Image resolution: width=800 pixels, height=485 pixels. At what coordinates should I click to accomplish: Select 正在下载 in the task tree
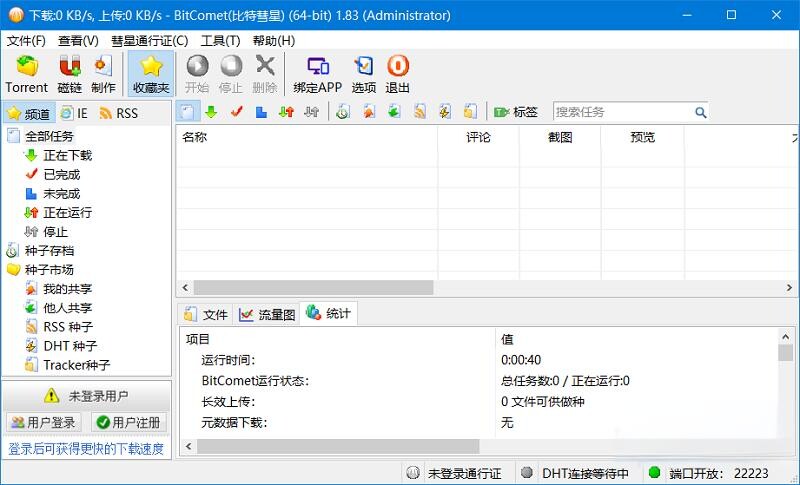click(x=67, y=155)
